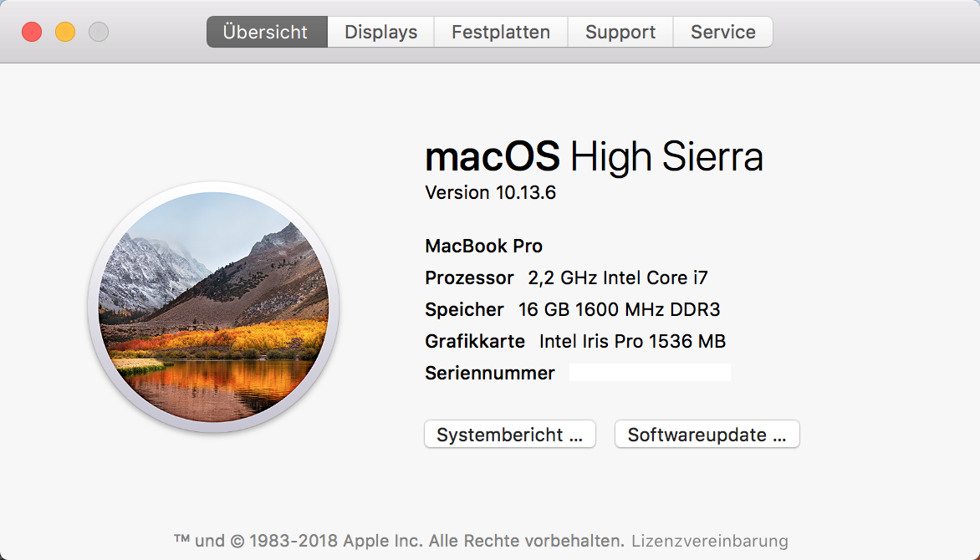The image size is (980, 560).
Task: Click the High Sierra mountain landscape icon
Action: coord(213,307)
